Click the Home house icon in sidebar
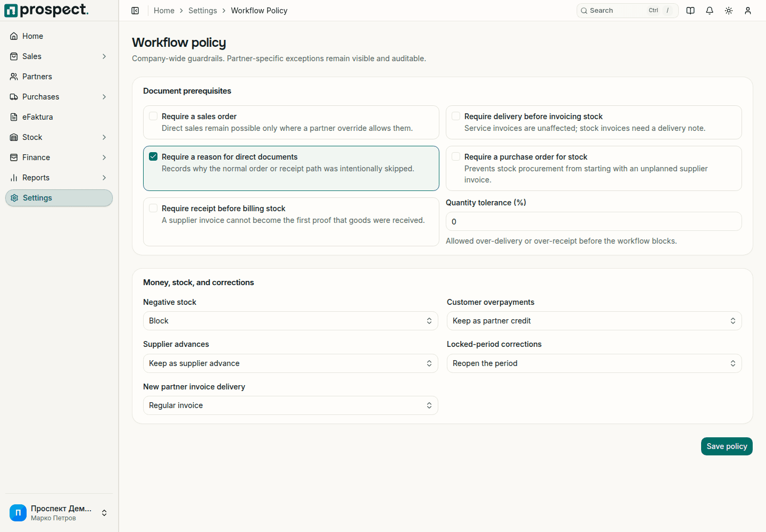 click(14, 36)
